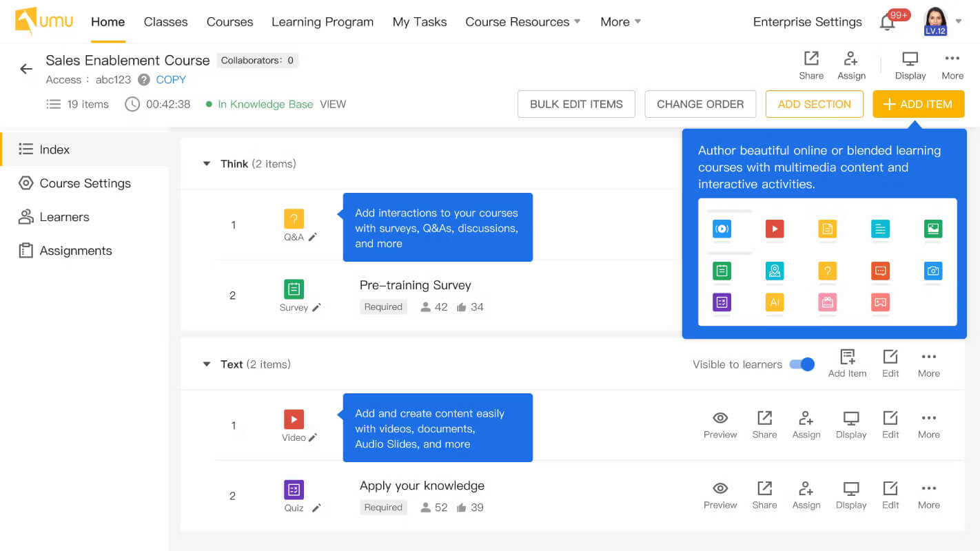Go to the Home tab
Screen dimensions: 980x551
[x=108, y=22]
